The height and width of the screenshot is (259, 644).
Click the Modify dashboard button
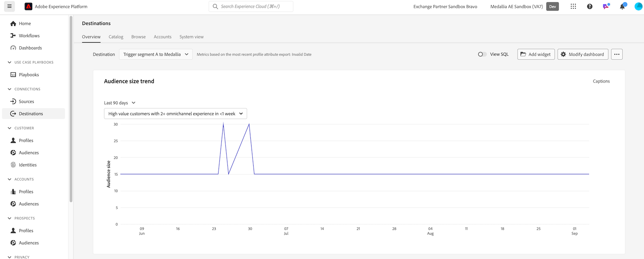coord(582,54)
